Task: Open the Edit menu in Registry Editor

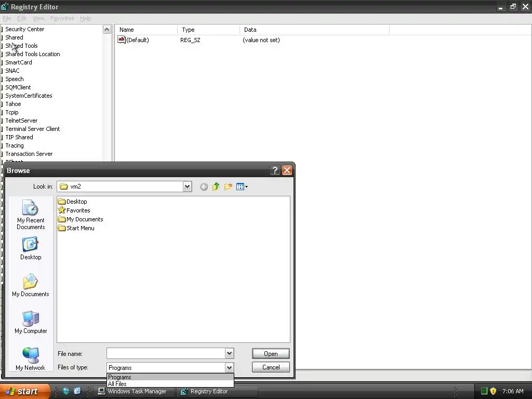Action: coord(22,18)
